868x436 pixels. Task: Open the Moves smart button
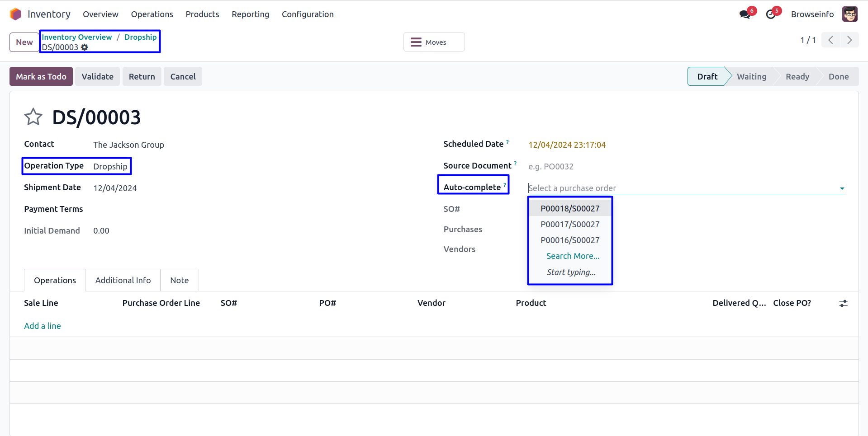[x=434, y=42]
